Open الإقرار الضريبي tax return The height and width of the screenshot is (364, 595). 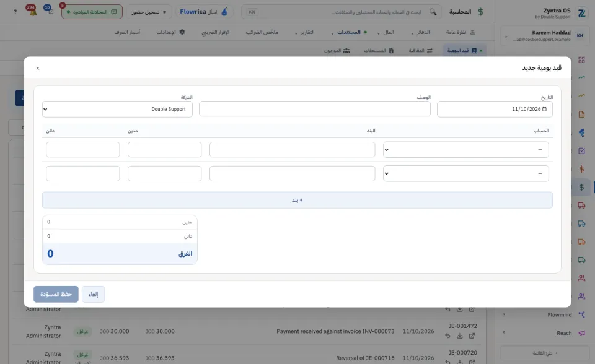[216, 32]
